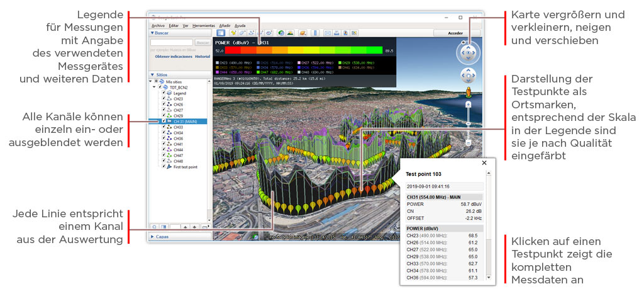The image size is (644, 296).
Task: Click the Record a Tour toolbar icon
Action: (269, 33)
